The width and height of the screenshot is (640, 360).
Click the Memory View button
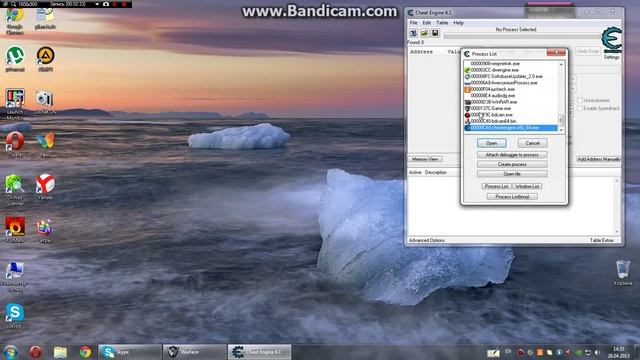pos(425,159)
